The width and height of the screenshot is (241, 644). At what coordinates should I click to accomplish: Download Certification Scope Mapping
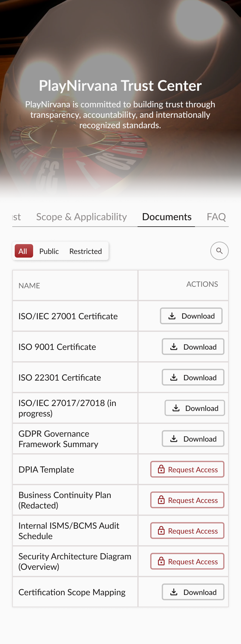[x=193, y=592]
